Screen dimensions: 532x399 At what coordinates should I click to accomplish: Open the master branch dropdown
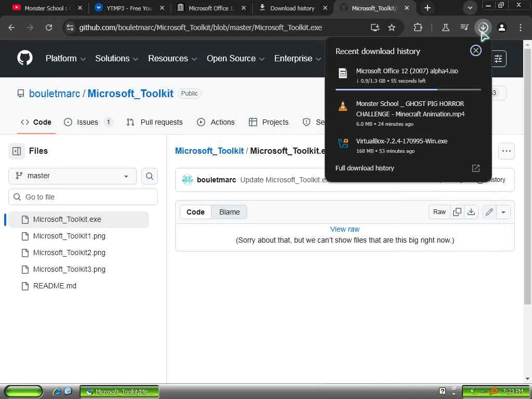click(x=73, y=176)
